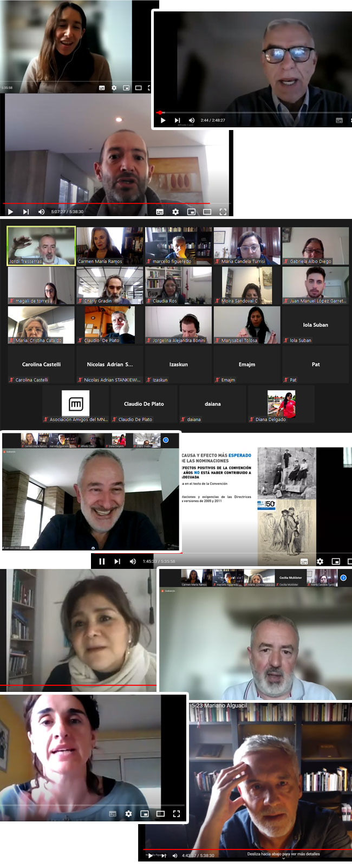Viewport: 352px width, 868px height.
Task: Click next-video icon beside the pause button
Action: [117, 561]
